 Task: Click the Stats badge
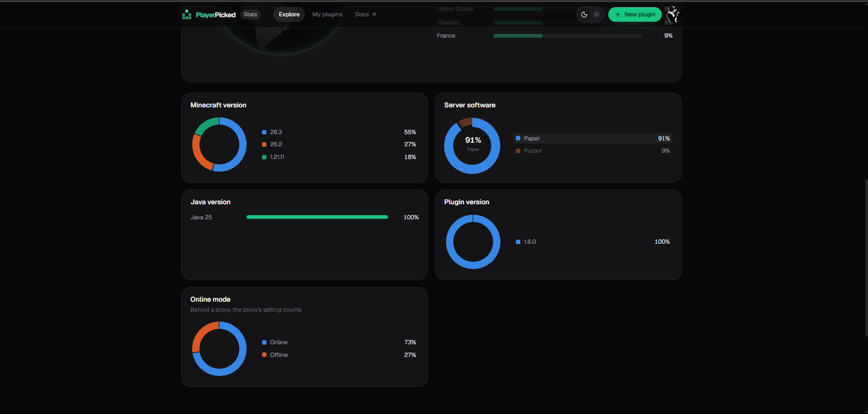[250, 14]
